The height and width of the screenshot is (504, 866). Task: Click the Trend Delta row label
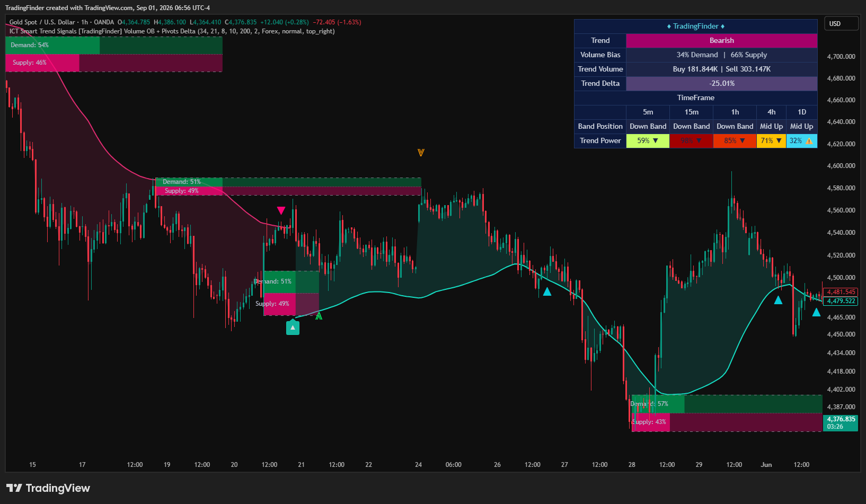click(x=600, y=84)
